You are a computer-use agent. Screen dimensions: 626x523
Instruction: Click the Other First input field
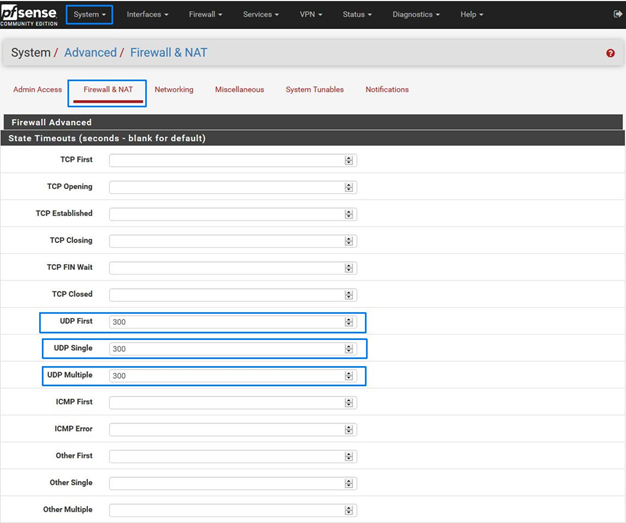[x=233, y=456]
